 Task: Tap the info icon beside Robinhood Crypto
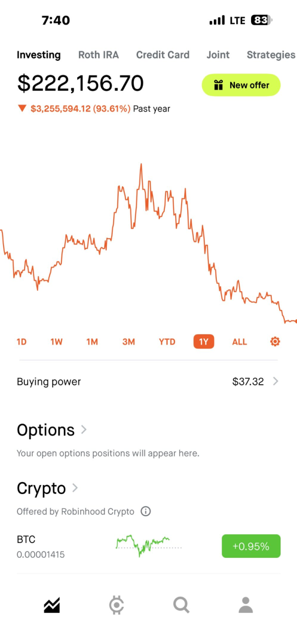coord(146,511)
